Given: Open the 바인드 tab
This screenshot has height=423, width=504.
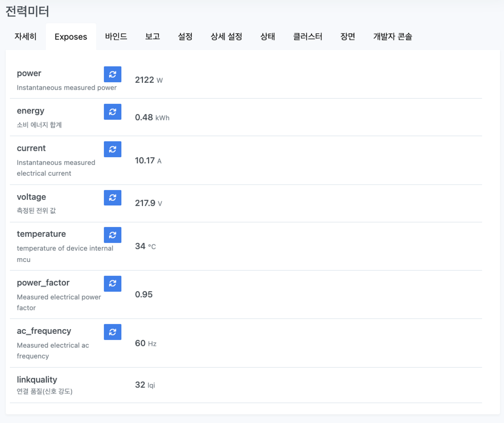Looking at the screenshot, I should click(116, 37).
